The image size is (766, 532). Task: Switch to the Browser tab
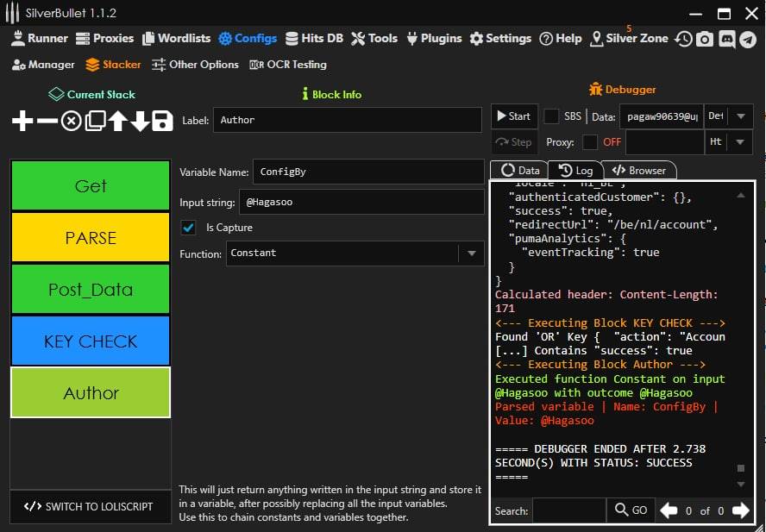(x=639, y=171)
